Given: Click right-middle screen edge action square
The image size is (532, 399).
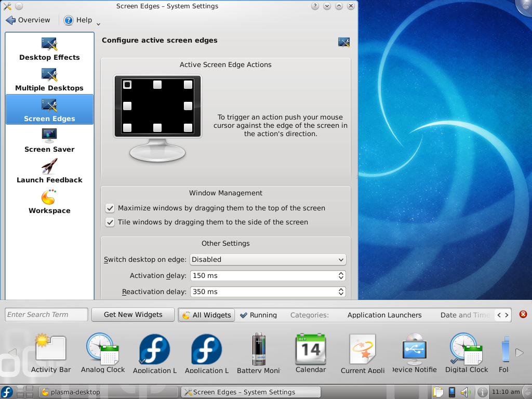Looking at the screenshot, I should pos(188,106).
